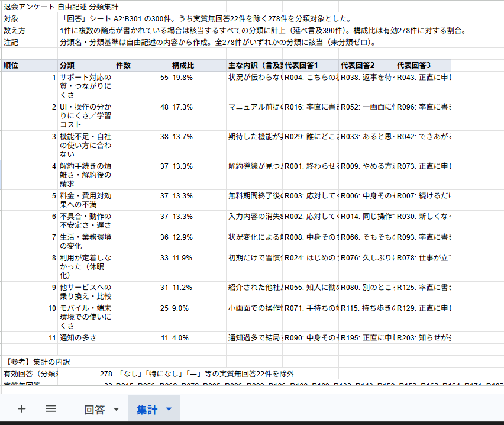
Task: Click count cell showing 31
Action: [x=142, y=291]
